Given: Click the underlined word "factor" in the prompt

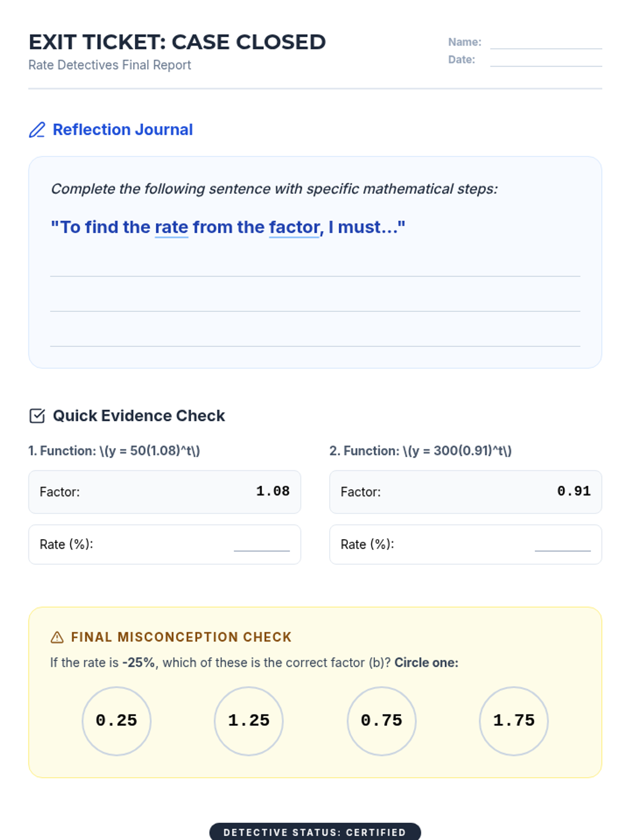Looking at the screenshot, I should (x=295, y=227).
